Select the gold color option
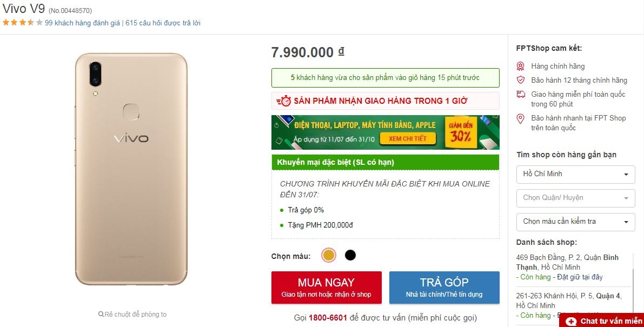The height and width of the screenshot is (327, 644). click(x=328, y=255)
